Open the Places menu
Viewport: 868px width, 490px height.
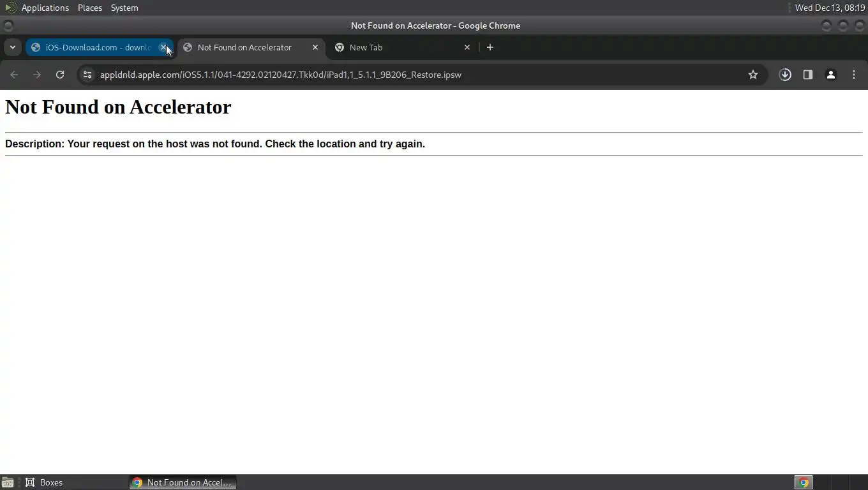[90, 8]
